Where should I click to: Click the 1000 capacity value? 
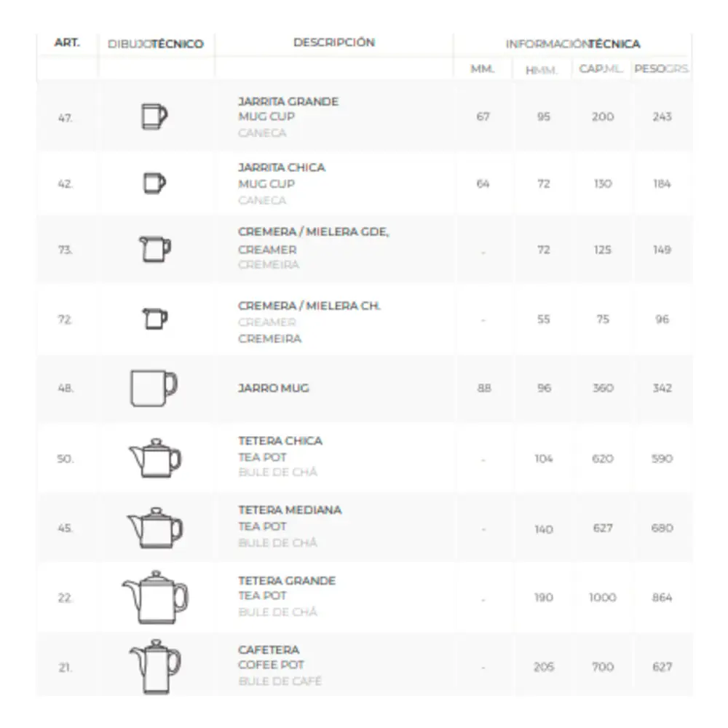pos(603,598)
